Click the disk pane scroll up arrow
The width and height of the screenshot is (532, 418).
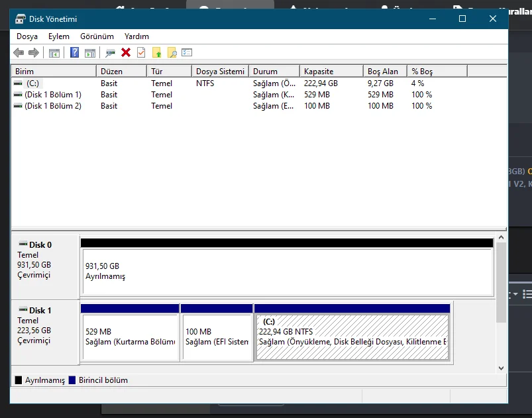(x=501, y=238)
